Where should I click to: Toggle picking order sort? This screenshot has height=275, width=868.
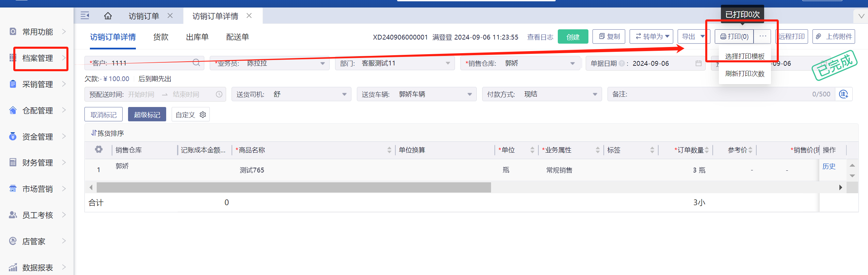click(x=107, y=133)
